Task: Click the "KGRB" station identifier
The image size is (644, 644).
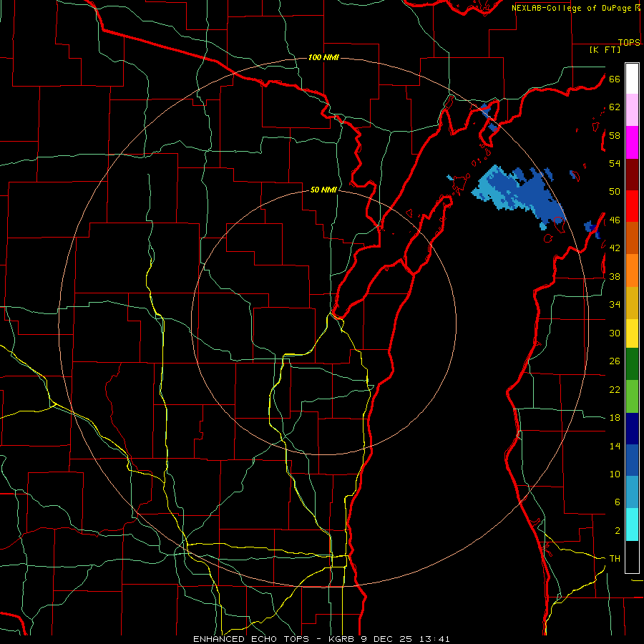Action: [343, 639]
